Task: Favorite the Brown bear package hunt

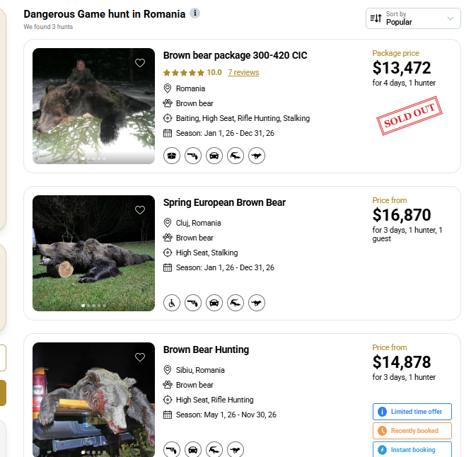Action: coord(140,63)
